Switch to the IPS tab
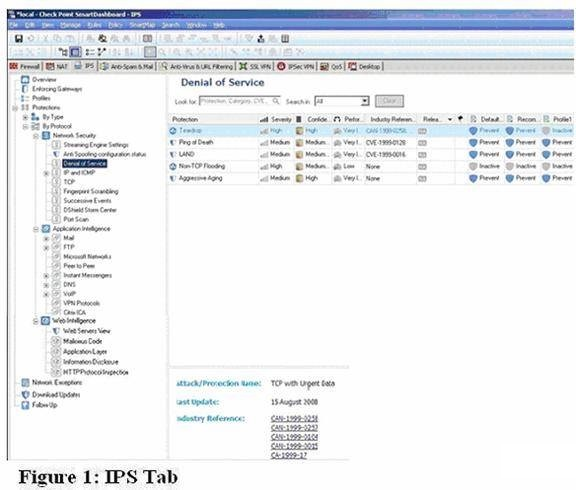The width and height of the screenshot is (576, 490). point(84,66)
